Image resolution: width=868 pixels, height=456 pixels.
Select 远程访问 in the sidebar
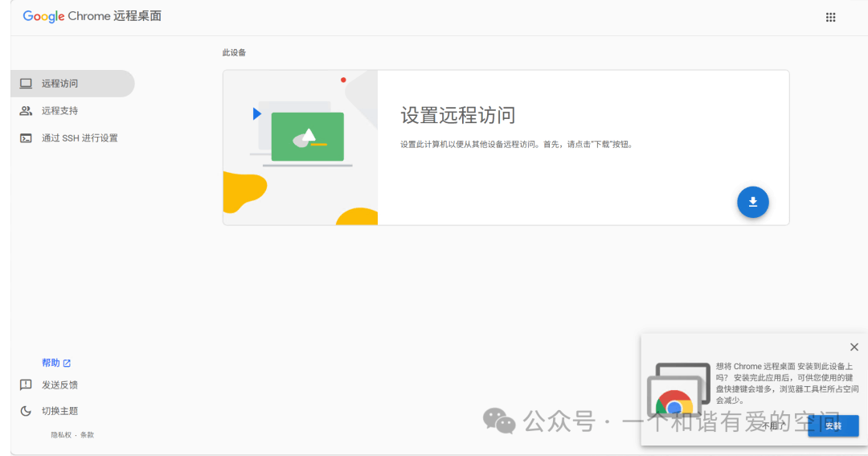pyautogui.click(x=72, y=84)
